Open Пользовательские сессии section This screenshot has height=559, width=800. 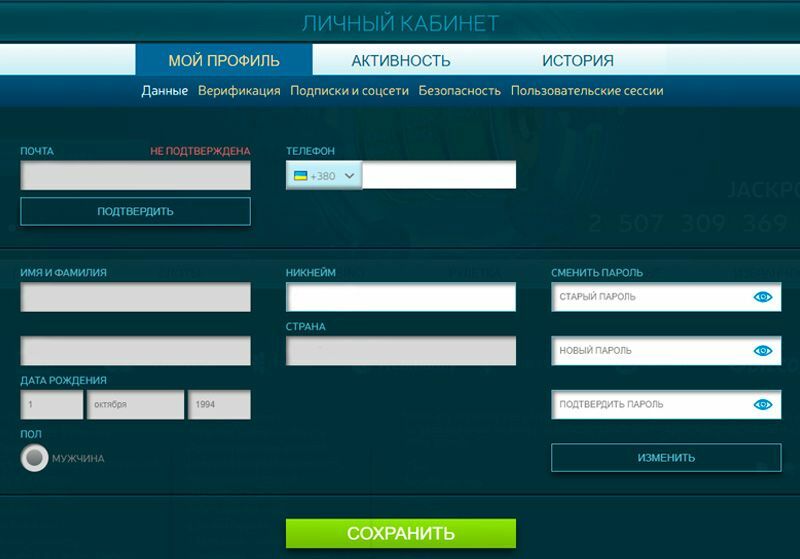click(x=587, y=91)
